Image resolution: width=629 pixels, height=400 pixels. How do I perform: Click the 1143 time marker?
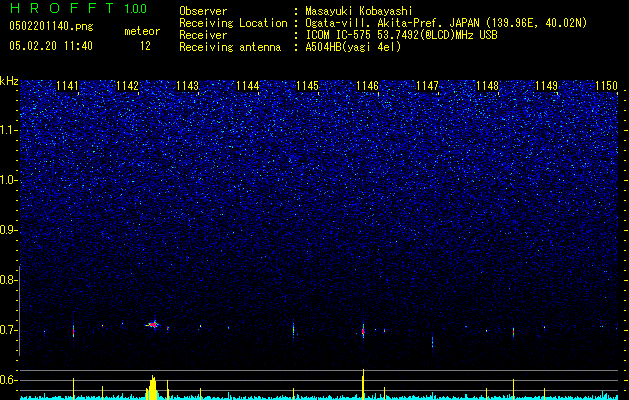click(x=188, y=86)
